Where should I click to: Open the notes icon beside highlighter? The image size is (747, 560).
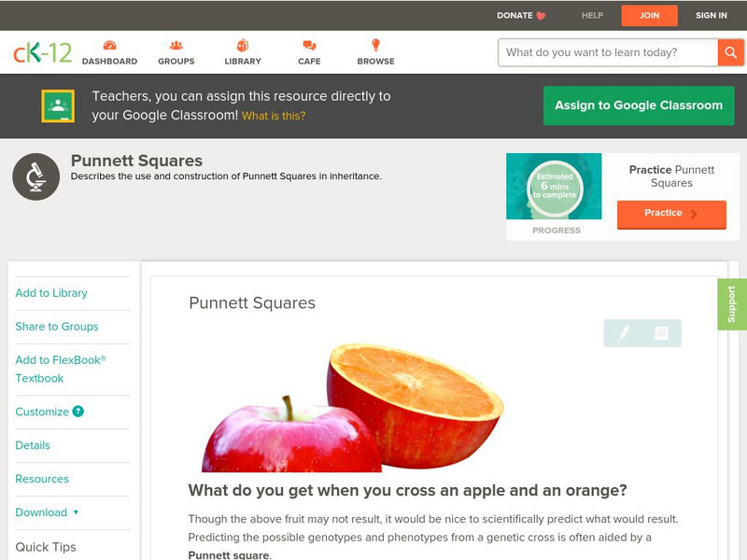(x=661, y=333)
